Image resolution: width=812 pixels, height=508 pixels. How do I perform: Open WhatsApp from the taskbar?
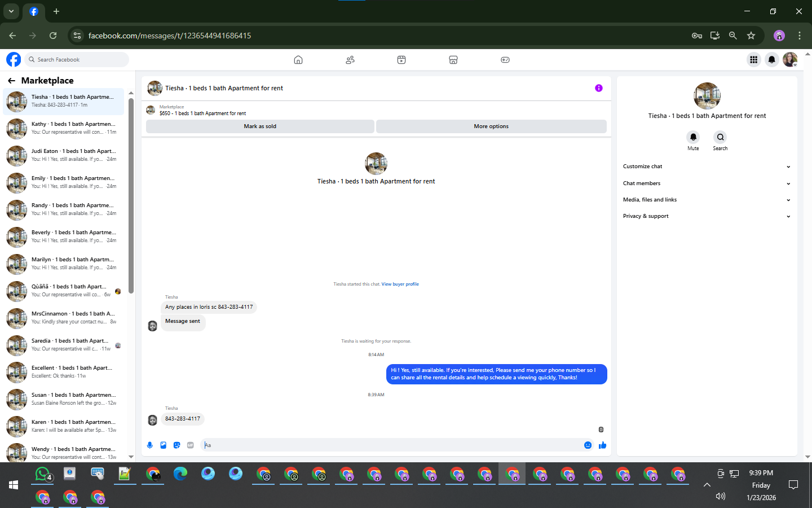43,474
